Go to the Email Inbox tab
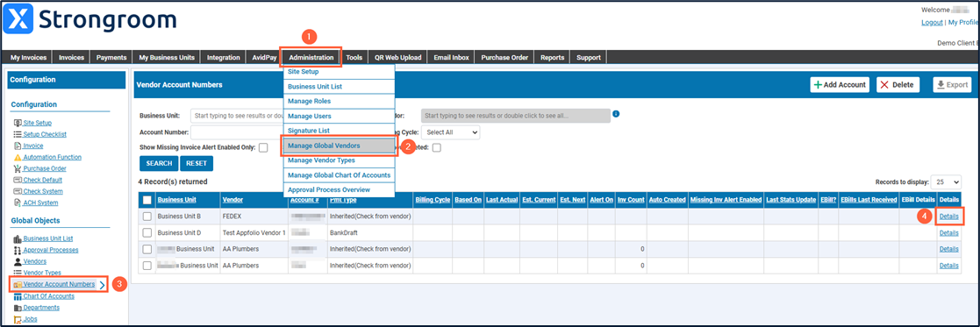Image resolution: width=980 pixels, height=327 pixels. [451, 57]
